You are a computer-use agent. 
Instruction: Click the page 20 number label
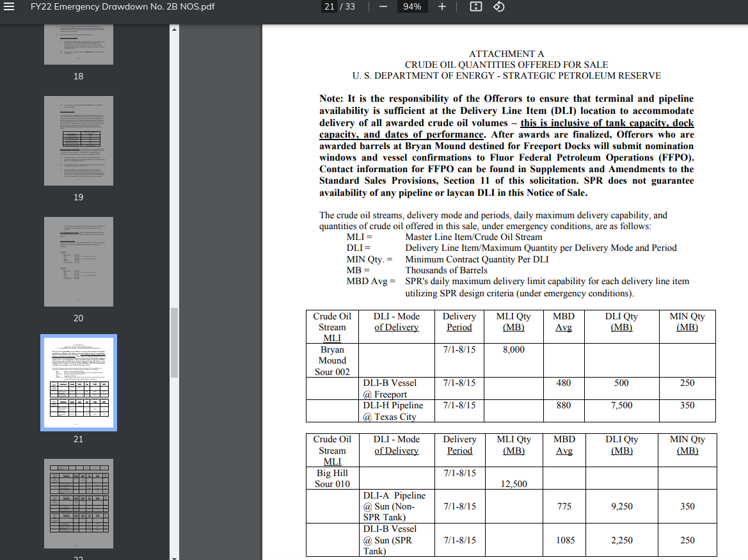78,318
